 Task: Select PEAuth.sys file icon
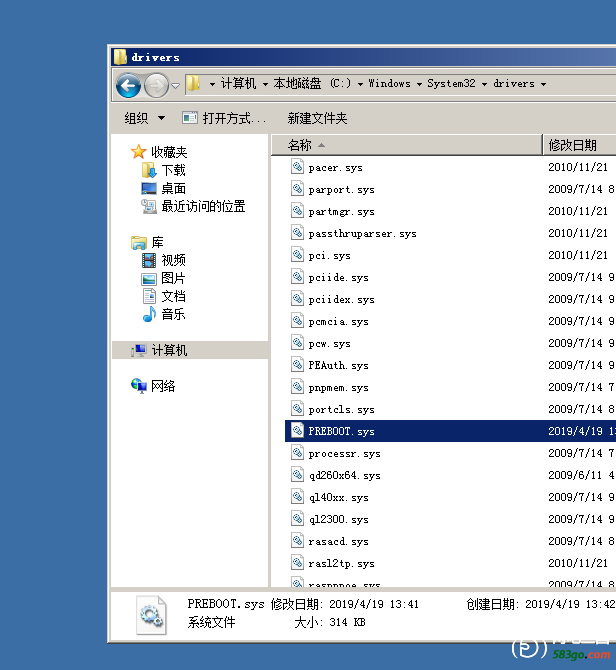tap(297, 364)
